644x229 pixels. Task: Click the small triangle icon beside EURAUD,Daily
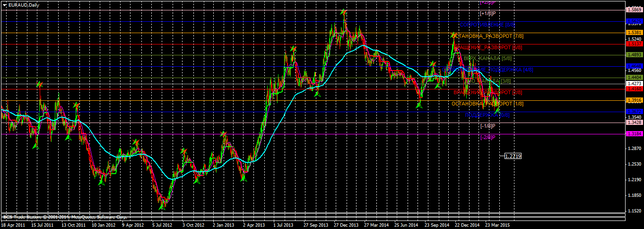pyautogui.click(x=4, y=5)
